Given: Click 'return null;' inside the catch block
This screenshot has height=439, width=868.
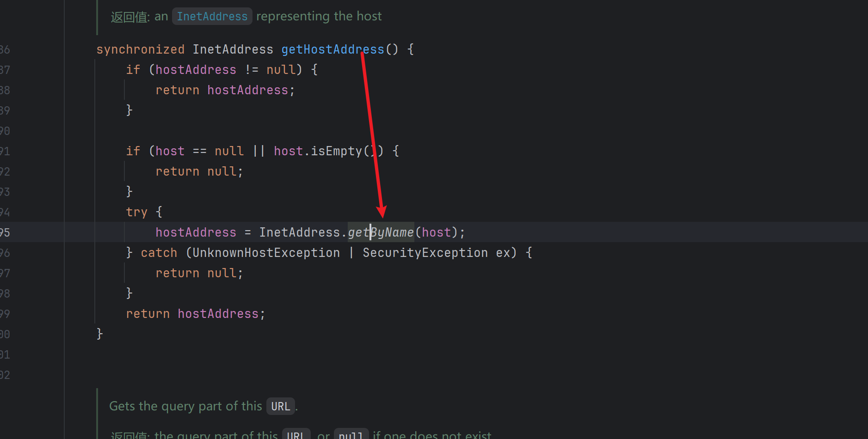Looking at the screenshot, I should [x=199, y=273].
